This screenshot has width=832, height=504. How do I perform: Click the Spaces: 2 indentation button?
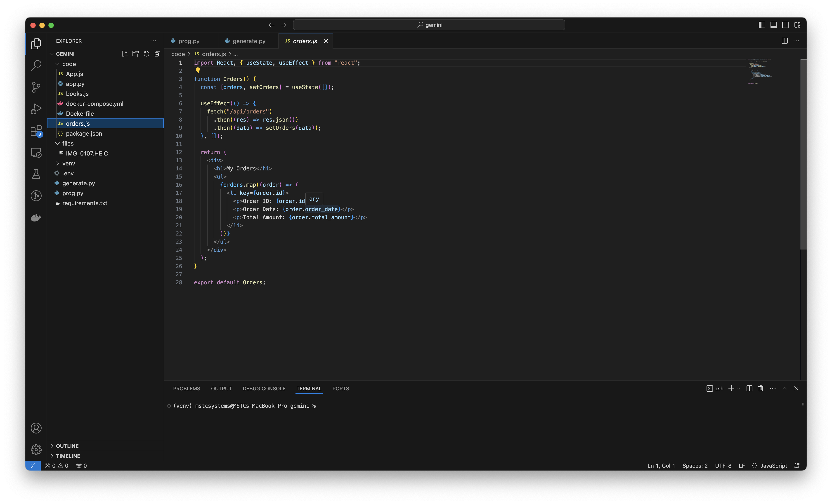point(695,466)
